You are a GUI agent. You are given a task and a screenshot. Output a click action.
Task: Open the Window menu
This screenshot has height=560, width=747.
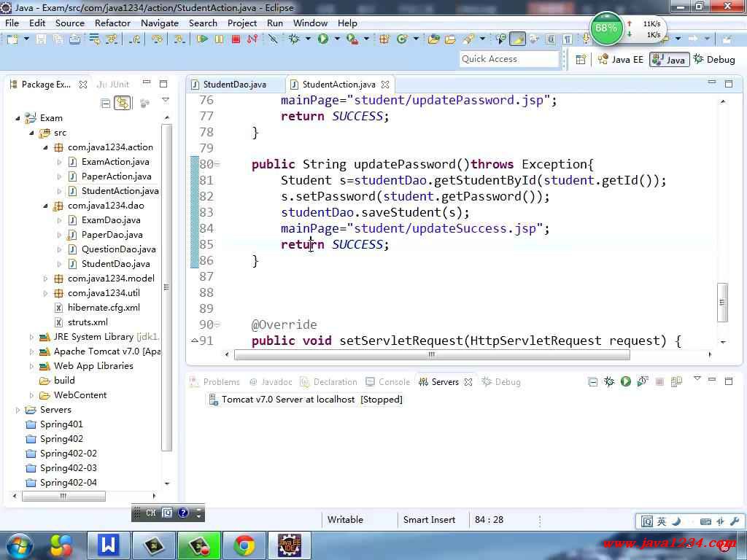coord(310,23)
